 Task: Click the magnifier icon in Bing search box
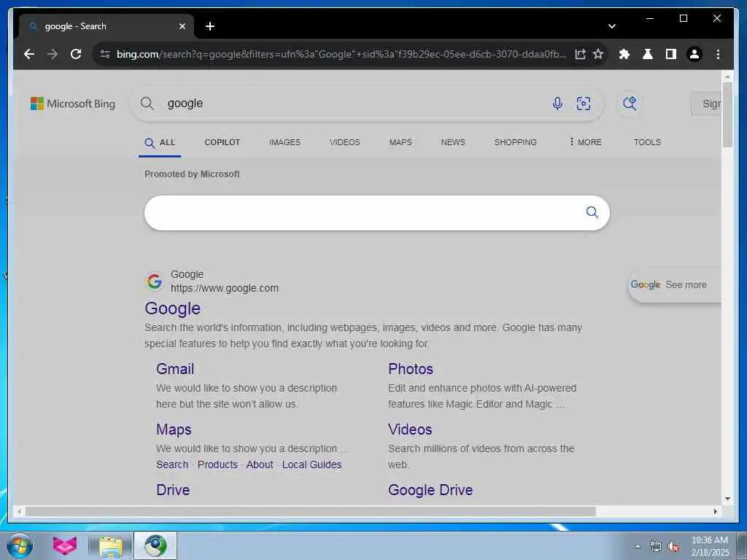147,104
